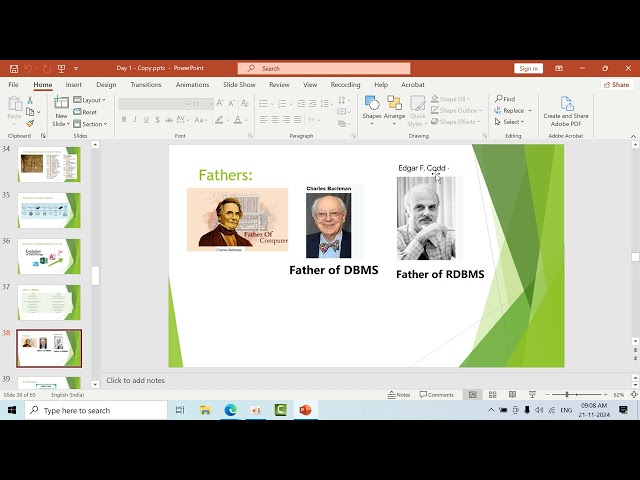Image resolution: width=640 pixels, height=480 pixels.
Task: Open the Section dropdown
Action: click(90, 124)
